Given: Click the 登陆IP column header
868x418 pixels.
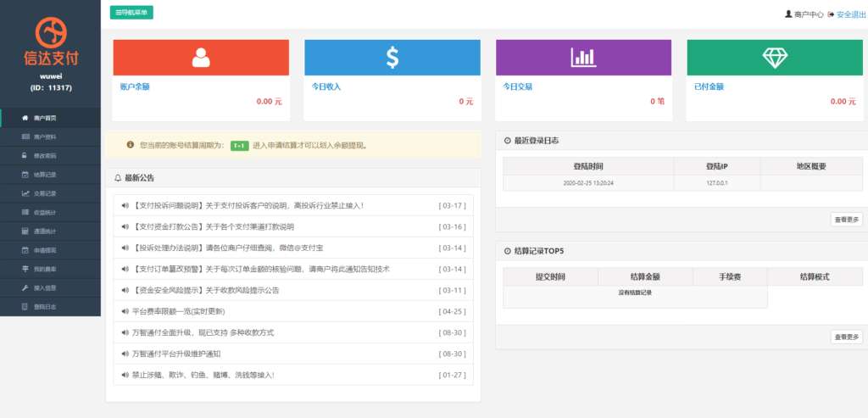Looking at the screenshot, I should 717,166.
